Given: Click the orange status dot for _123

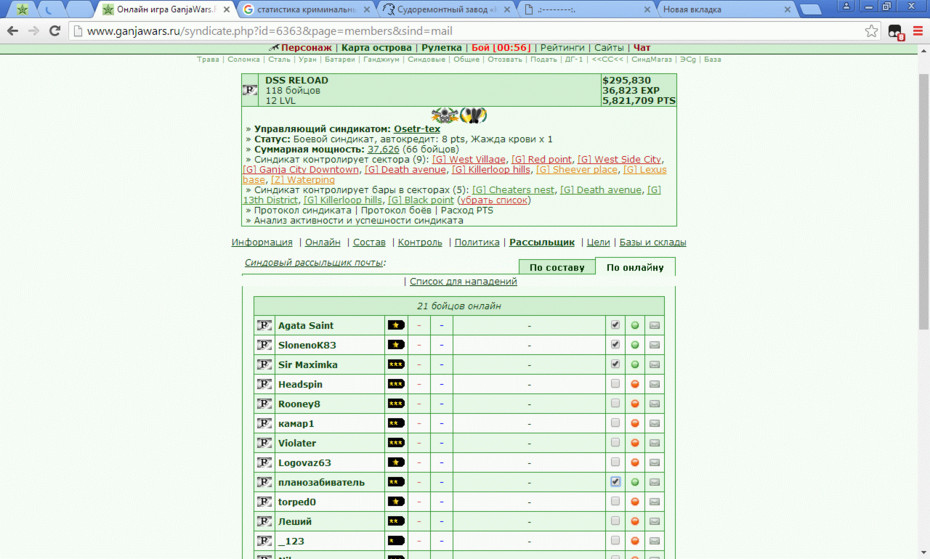Looking at the screenshot, I should point(635,541).
